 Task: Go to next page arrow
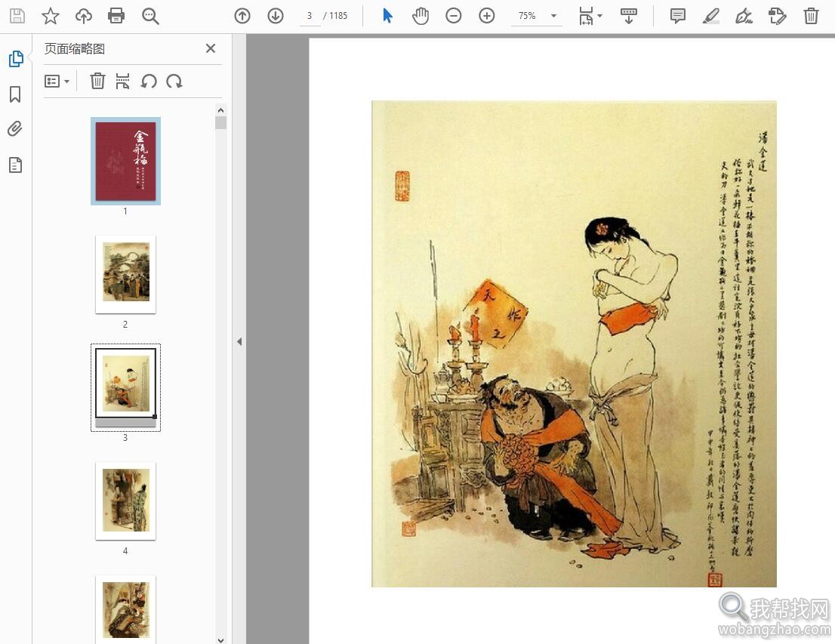(x=276, y=16)
